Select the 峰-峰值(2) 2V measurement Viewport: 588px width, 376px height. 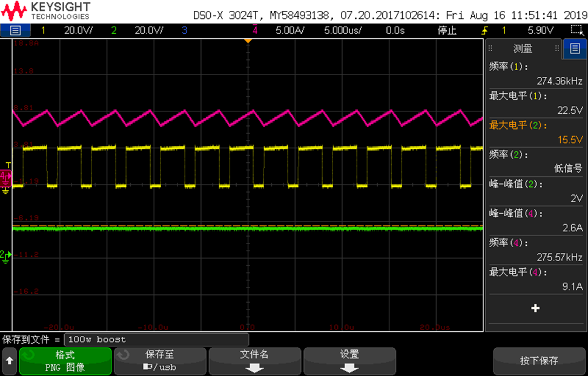coord(536,191)
